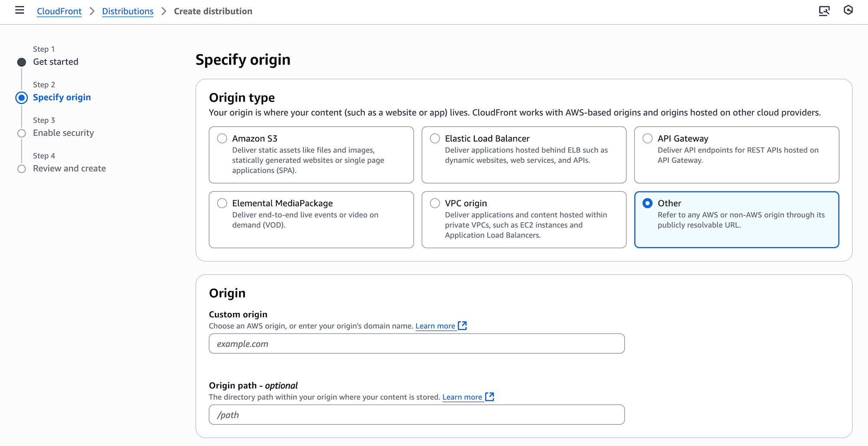Choose API Gateway as origin type
Viewport: 868px width, 446px height.
648,139
